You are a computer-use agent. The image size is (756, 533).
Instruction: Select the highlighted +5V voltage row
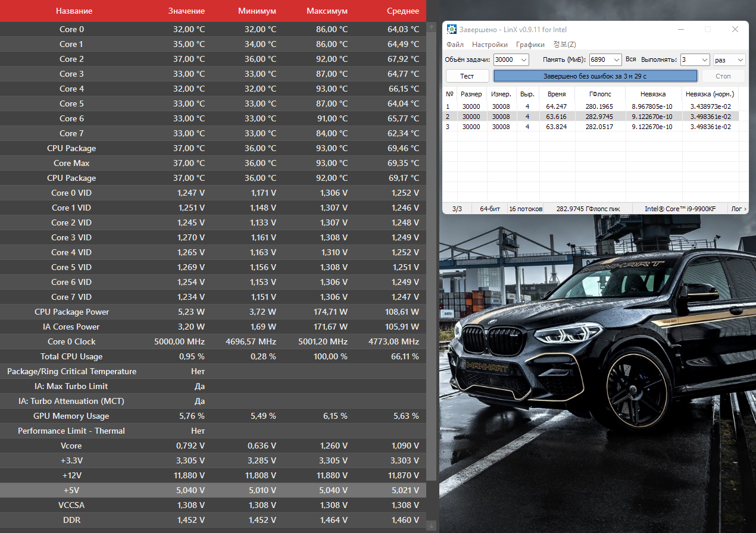pos(213,490)
